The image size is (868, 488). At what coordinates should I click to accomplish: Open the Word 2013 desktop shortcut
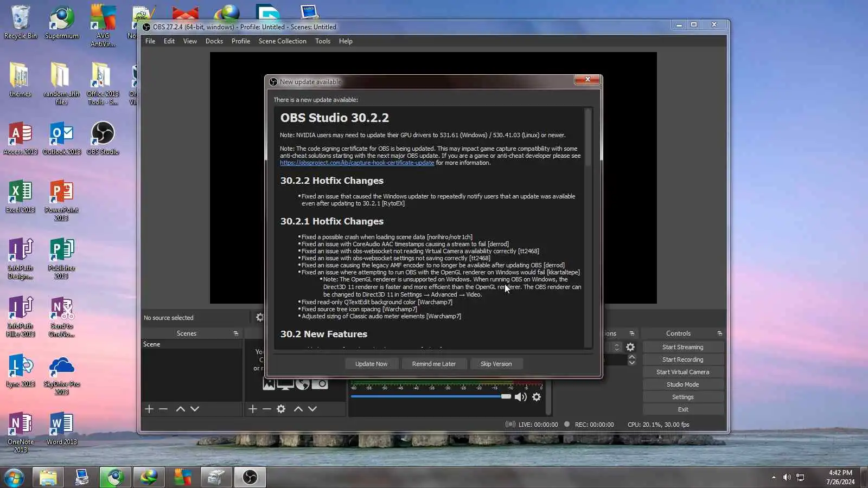click(61, 429)
